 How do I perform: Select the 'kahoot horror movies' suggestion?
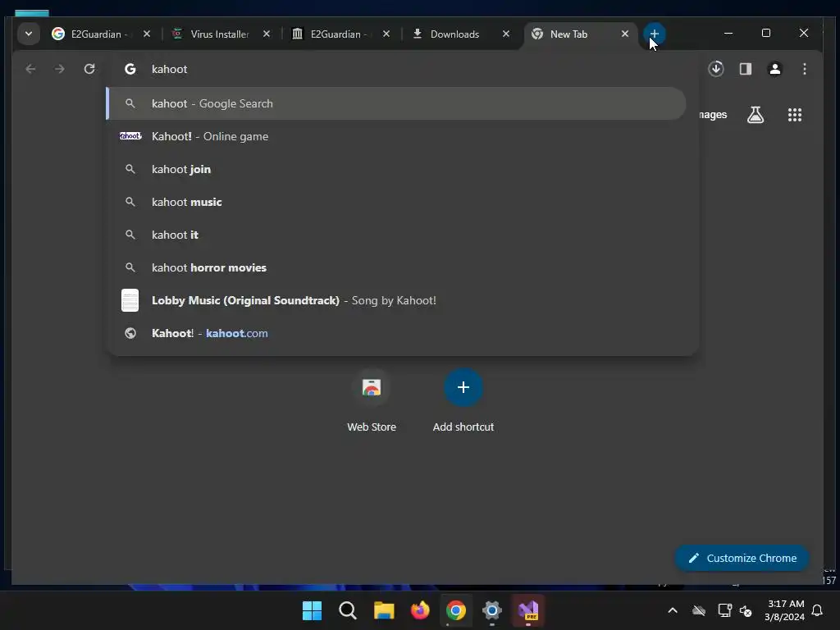tap(396, 267)
